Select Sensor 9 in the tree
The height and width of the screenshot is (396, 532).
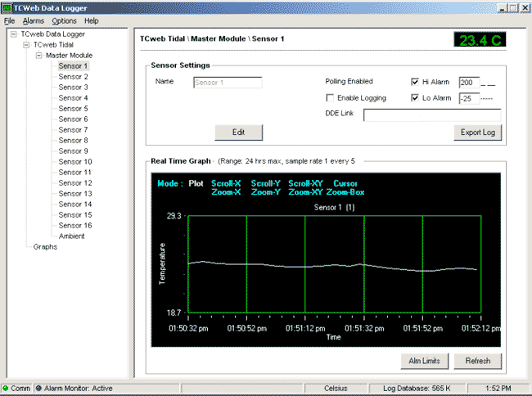pos(73,151)
